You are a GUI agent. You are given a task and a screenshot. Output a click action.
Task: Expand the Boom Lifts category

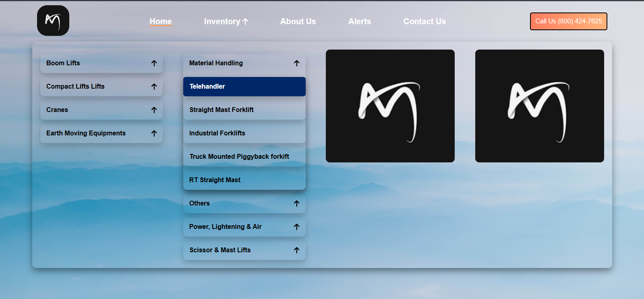(x=101, y=63)
